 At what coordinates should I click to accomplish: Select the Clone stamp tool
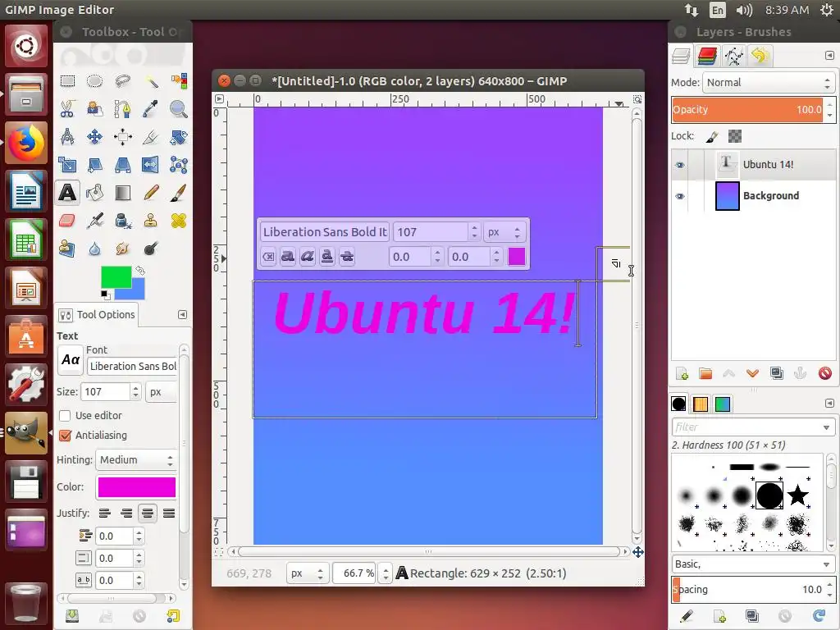click(x=151, y=220)
